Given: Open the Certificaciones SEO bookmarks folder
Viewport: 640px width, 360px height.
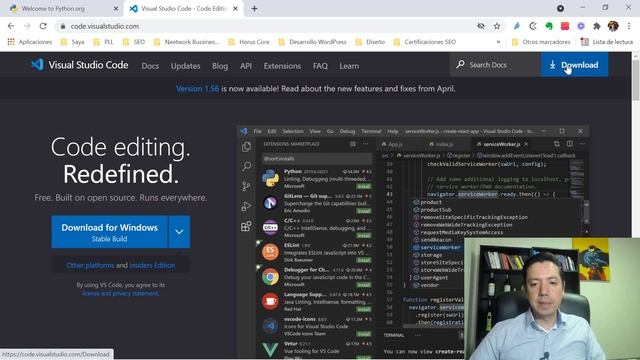Looking at the screenshot, I should coord(425,42).
